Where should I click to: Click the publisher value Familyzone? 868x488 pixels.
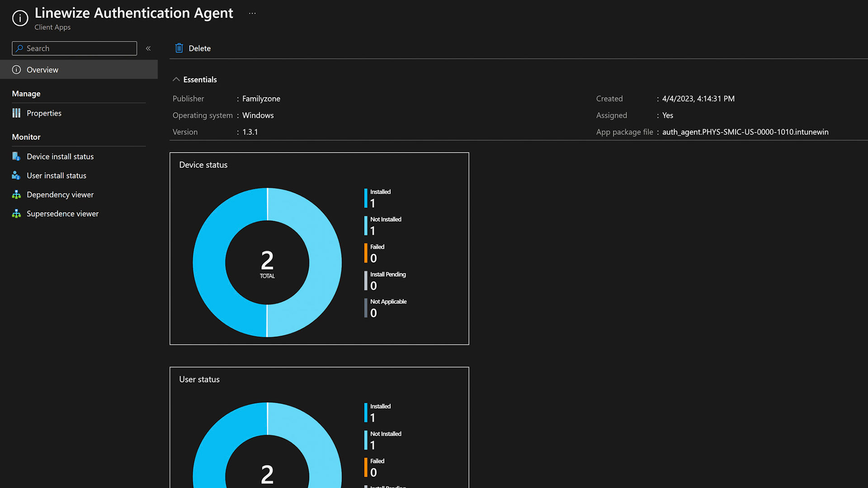click(x=261, y=99)
